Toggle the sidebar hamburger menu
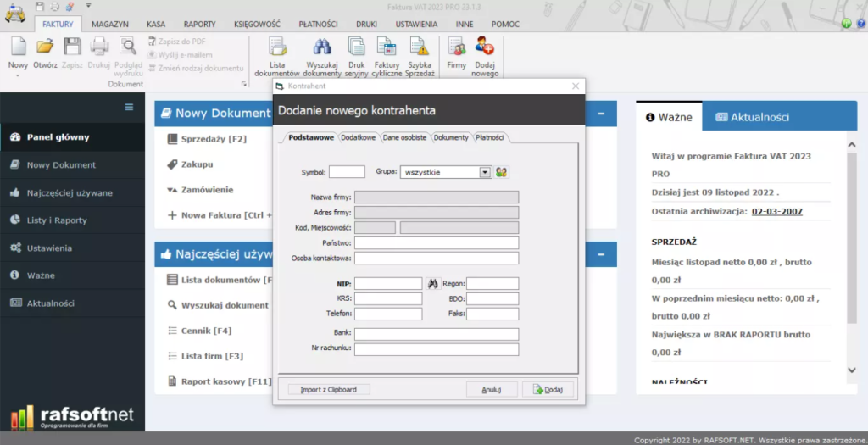The width and height of the screenshot is (868, 445). point(130,107)
